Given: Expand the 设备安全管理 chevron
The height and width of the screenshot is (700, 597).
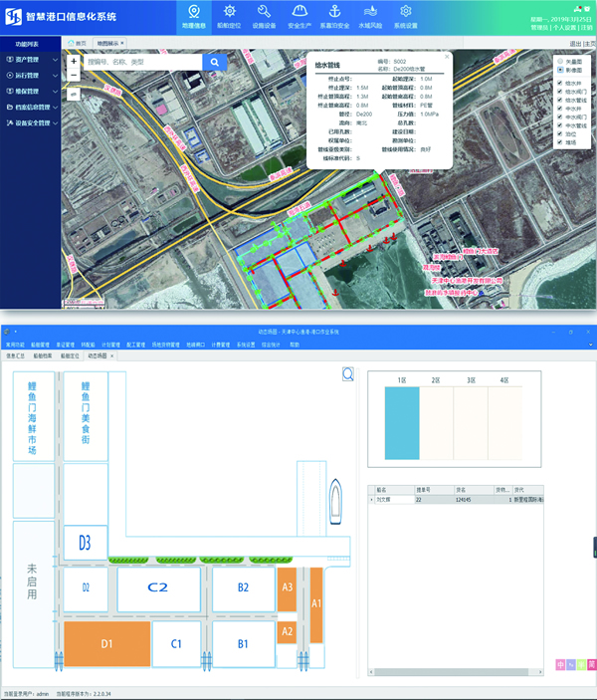Looking at the screenshot, I should (55, 123).
